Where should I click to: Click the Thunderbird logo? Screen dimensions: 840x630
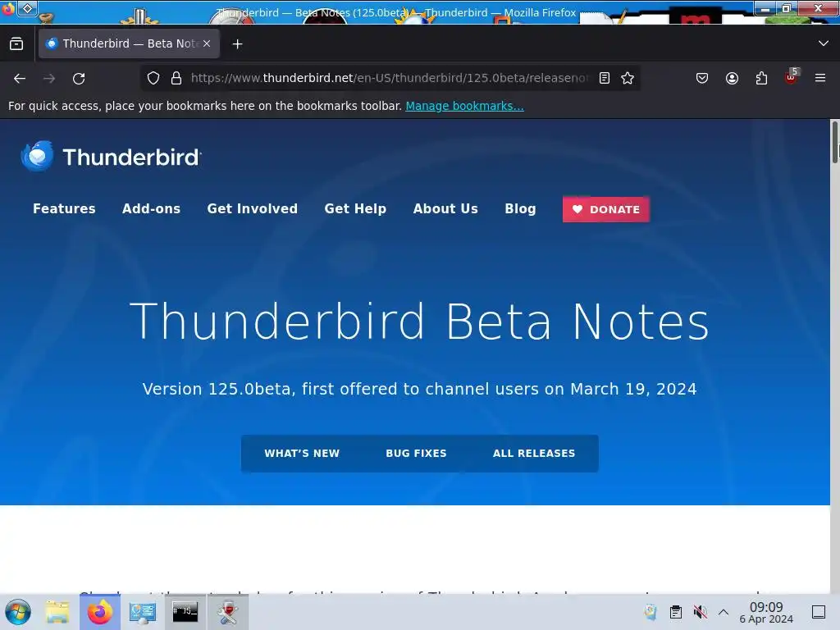pos(111,157)
